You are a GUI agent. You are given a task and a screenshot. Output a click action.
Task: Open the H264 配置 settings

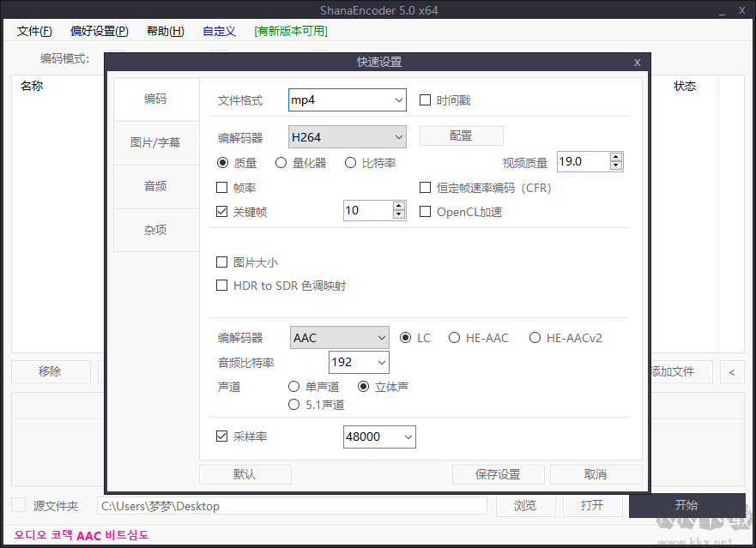pos(461,136)
